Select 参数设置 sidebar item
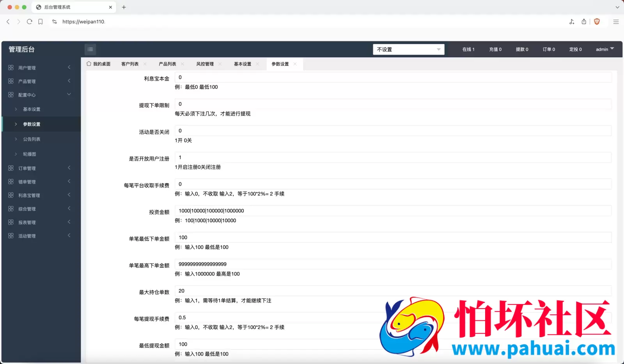 coord(41,124)
